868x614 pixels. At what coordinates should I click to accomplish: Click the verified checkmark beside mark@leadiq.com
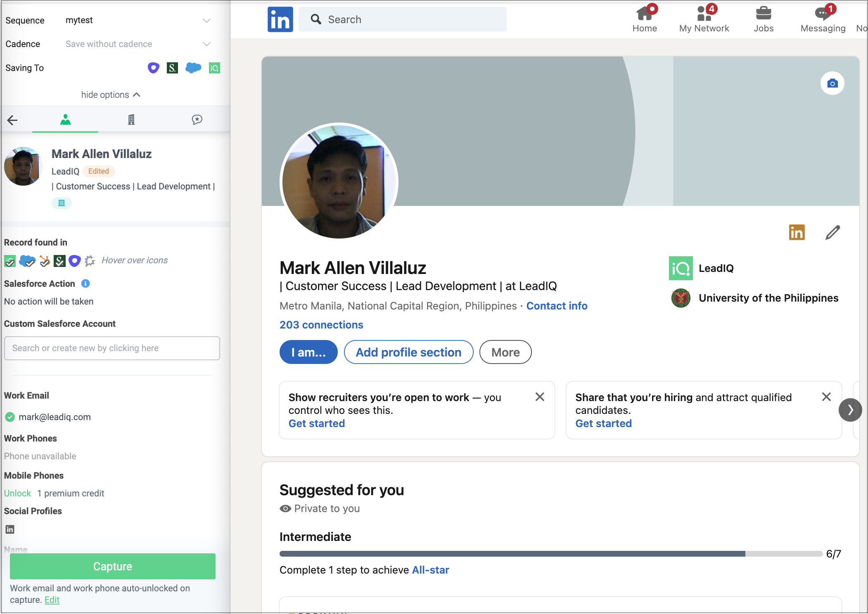10,417
